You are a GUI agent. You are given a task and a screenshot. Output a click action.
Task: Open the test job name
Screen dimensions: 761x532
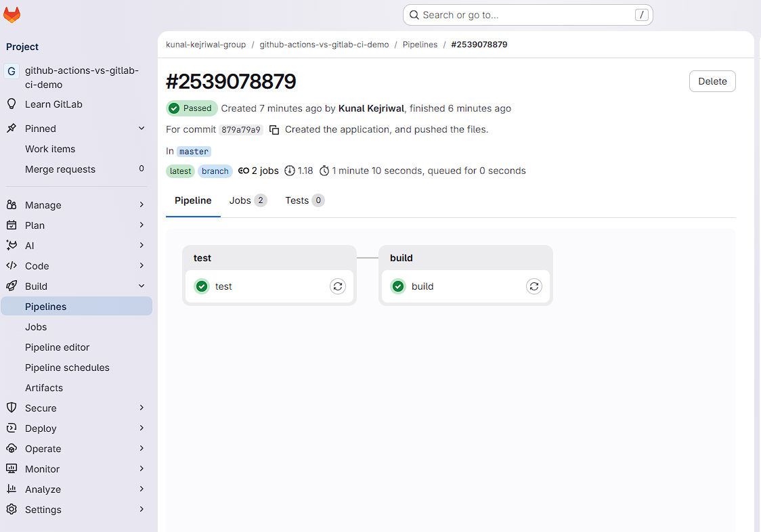[223, 286]
